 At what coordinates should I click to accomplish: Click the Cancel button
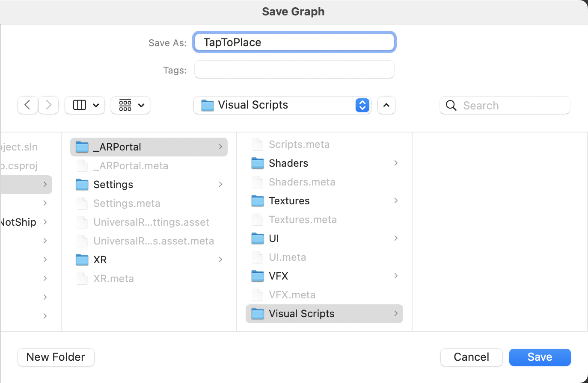click(x=471, y=357)
